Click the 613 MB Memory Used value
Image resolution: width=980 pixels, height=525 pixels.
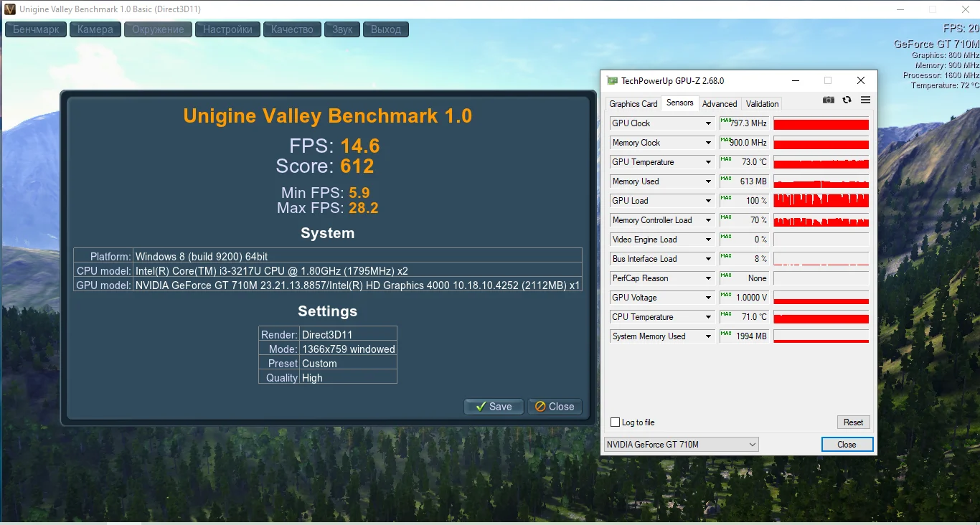click(744, 181)
